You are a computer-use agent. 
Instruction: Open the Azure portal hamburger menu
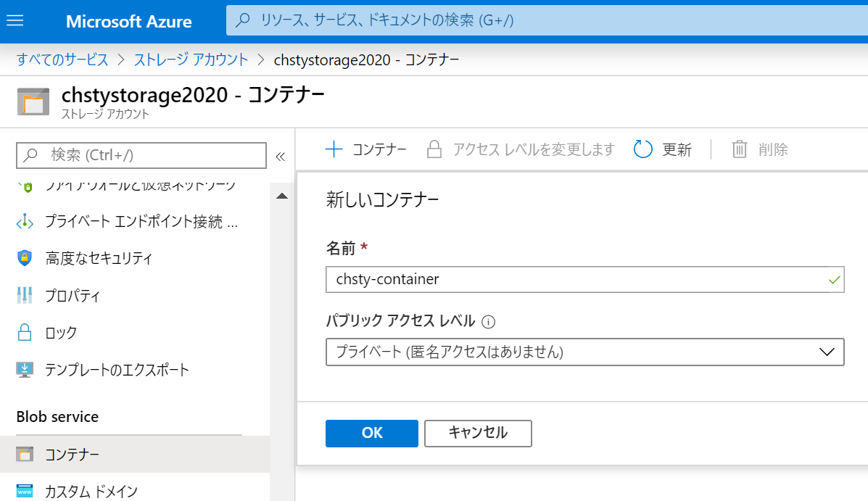[15, 20]
